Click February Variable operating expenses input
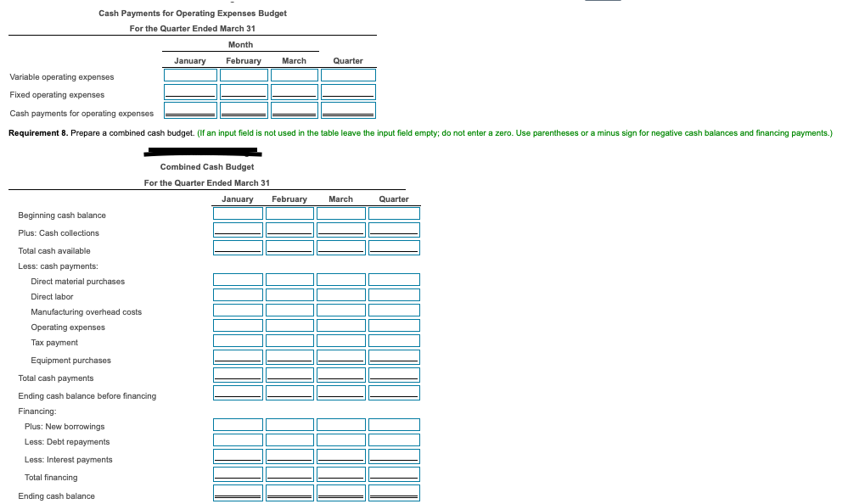Screen dimensions: 848x504 244,76
